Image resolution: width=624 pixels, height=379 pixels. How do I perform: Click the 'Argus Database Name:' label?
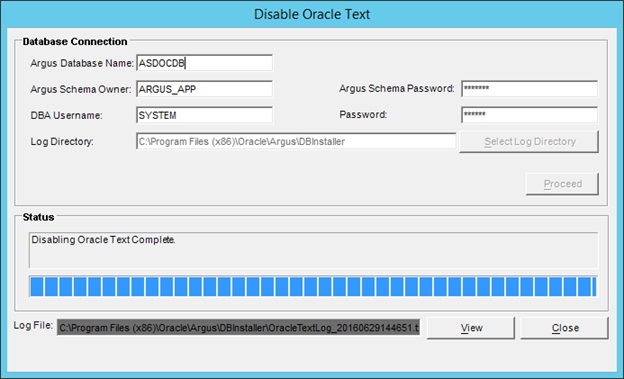point(82,63)
